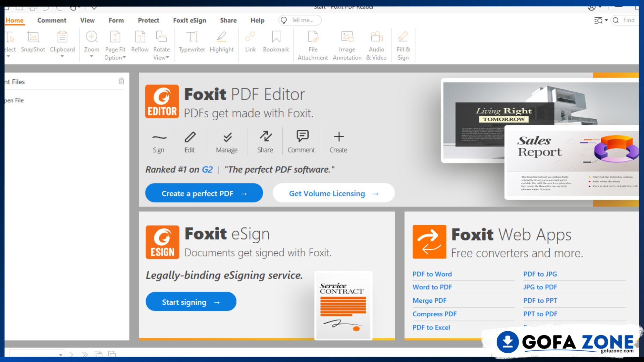Click the Start signing button
The image size is (644, 362).
click(191, 302)
